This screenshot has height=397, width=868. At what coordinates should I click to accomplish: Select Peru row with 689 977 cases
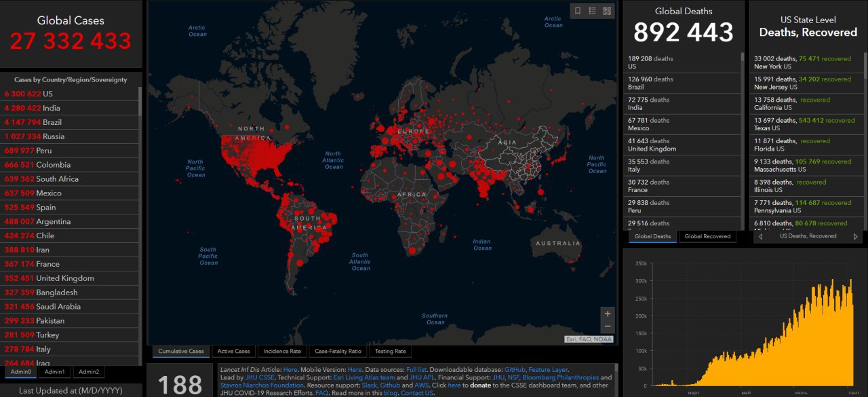point(69,151)
